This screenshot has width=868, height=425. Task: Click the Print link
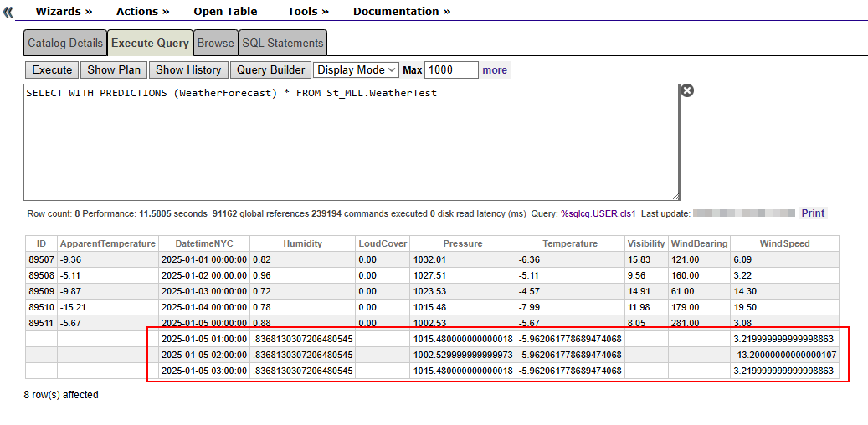[813, 213]
